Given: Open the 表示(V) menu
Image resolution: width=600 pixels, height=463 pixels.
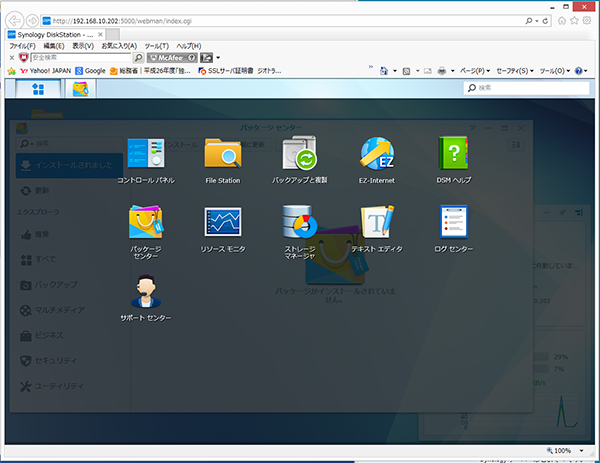Looking at the screenshot, I should (83, 46).
